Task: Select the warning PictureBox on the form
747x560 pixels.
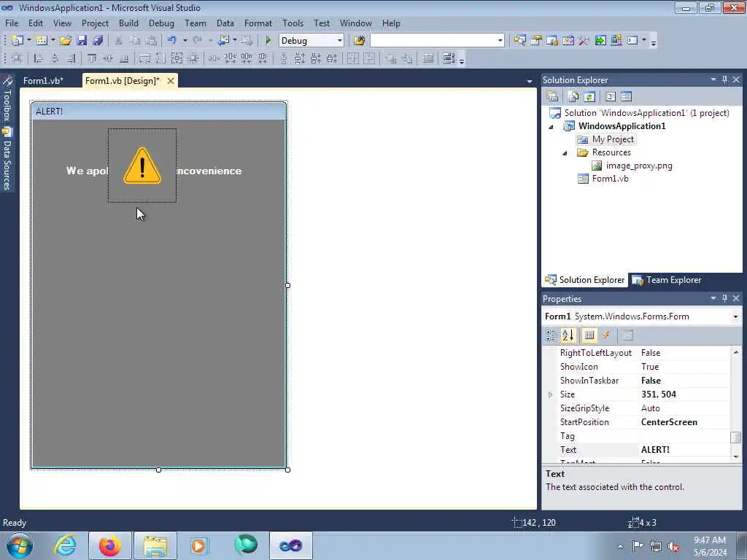Action: (x=142, y=166)
